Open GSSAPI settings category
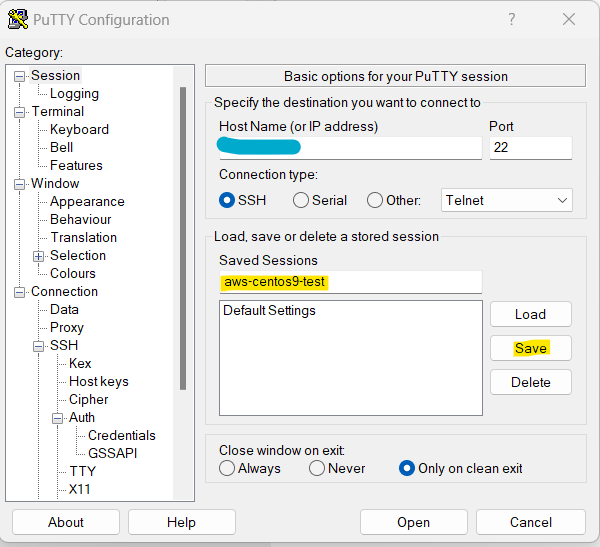 point(112,453)
